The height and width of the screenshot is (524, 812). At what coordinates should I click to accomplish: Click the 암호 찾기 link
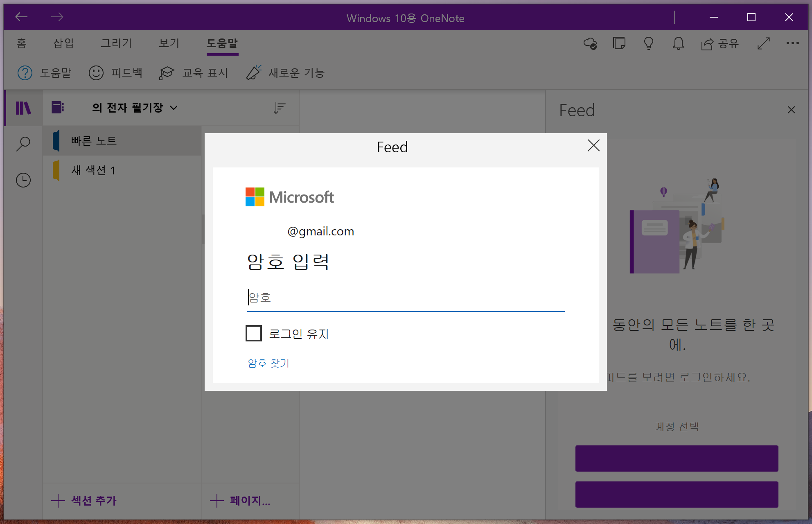(268, 363)
